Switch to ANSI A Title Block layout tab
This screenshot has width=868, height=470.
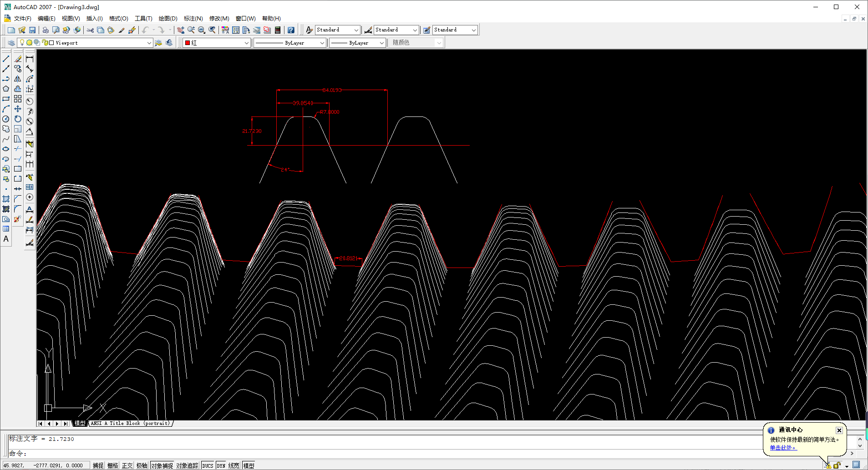130,423
